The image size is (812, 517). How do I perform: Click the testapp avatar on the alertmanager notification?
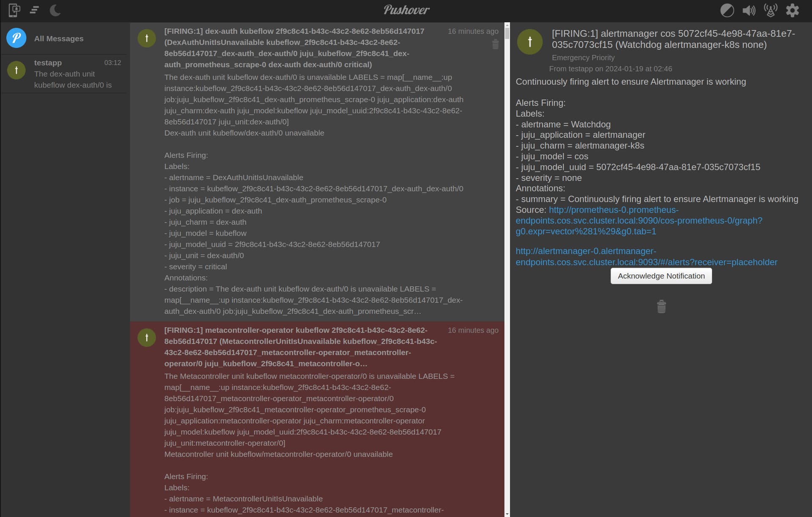530,41
